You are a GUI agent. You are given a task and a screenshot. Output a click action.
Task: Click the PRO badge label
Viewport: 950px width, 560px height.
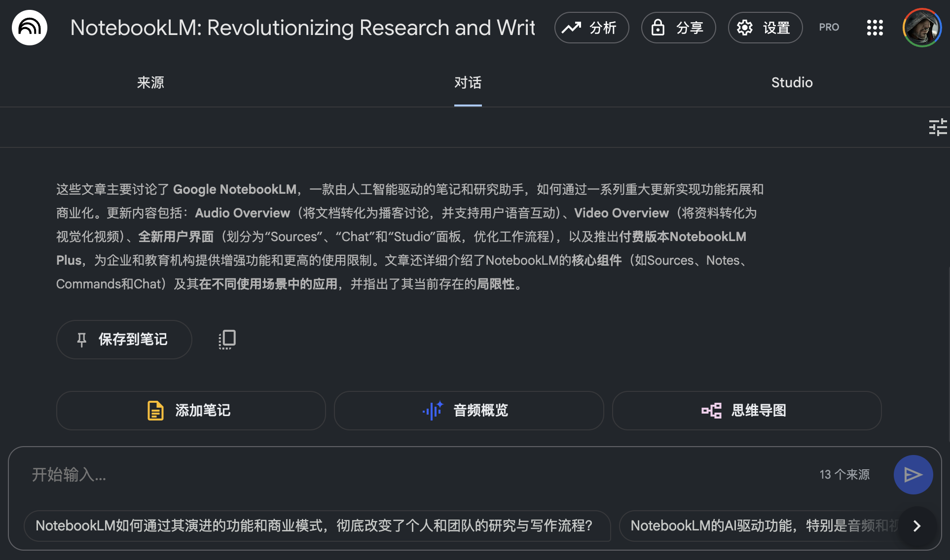pyautogui.click(x=829, y=28)
